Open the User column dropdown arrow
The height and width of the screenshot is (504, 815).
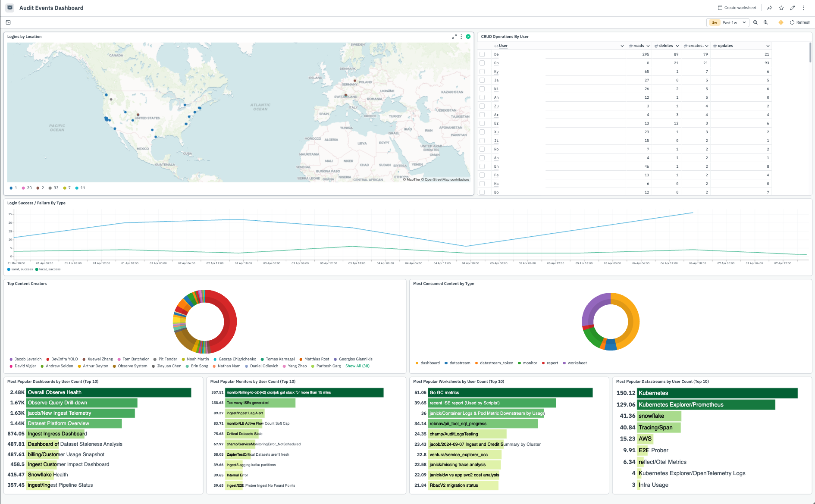click(622, 46)
